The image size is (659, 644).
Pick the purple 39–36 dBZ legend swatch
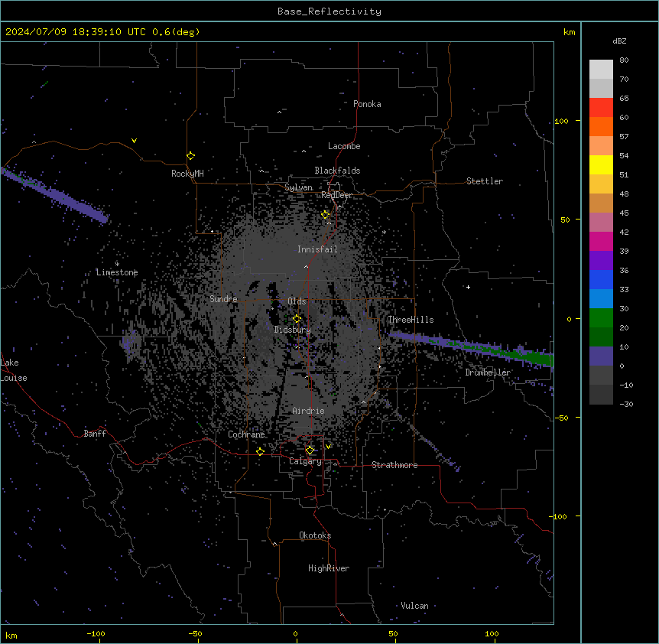[601, 261]
